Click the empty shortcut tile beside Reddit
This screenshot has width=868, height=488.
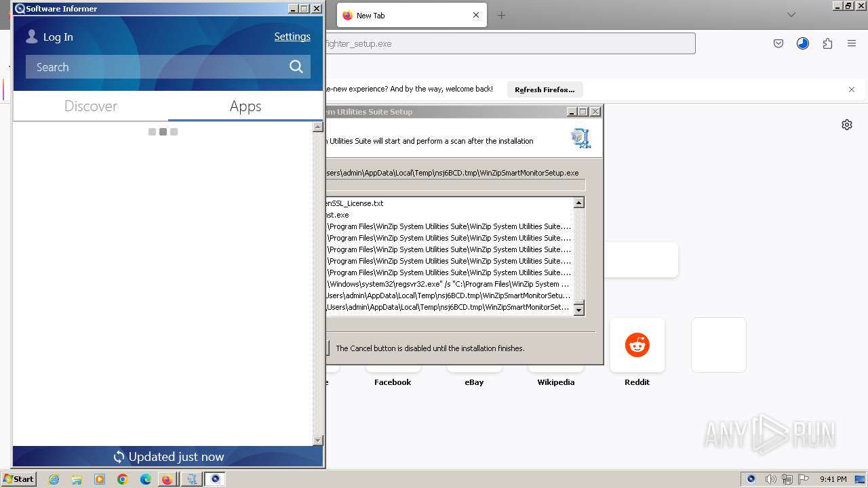[719, 345]
